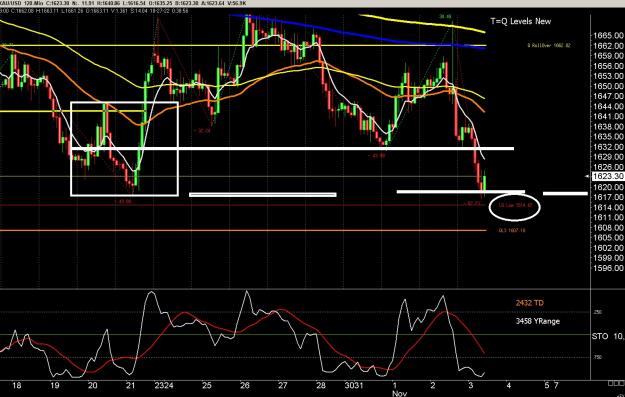Viewport: 625px width, 397px height.
Task: Click the 1617.00 price axis label
Action: (608, 197)
